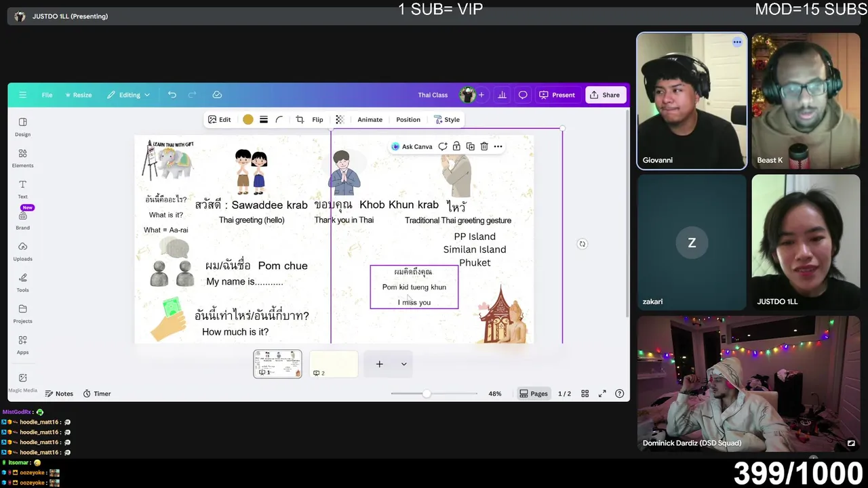Start presenting with the Present button
The width and height of the screenshot is (868, 488).
557,95
